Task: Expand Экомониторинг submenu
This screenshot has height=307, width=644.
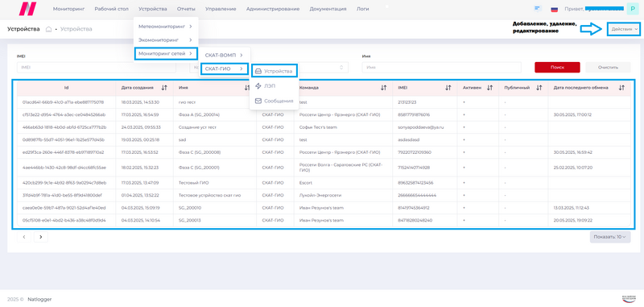Action: [166, 39]
